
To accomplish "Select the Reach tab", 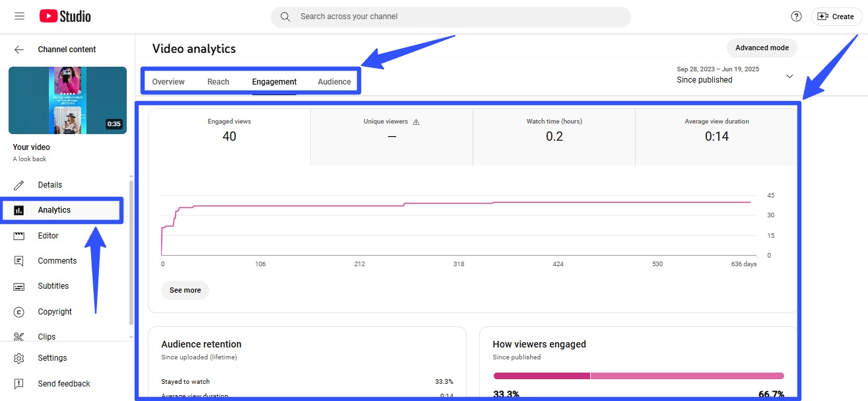I will (218, 81).
